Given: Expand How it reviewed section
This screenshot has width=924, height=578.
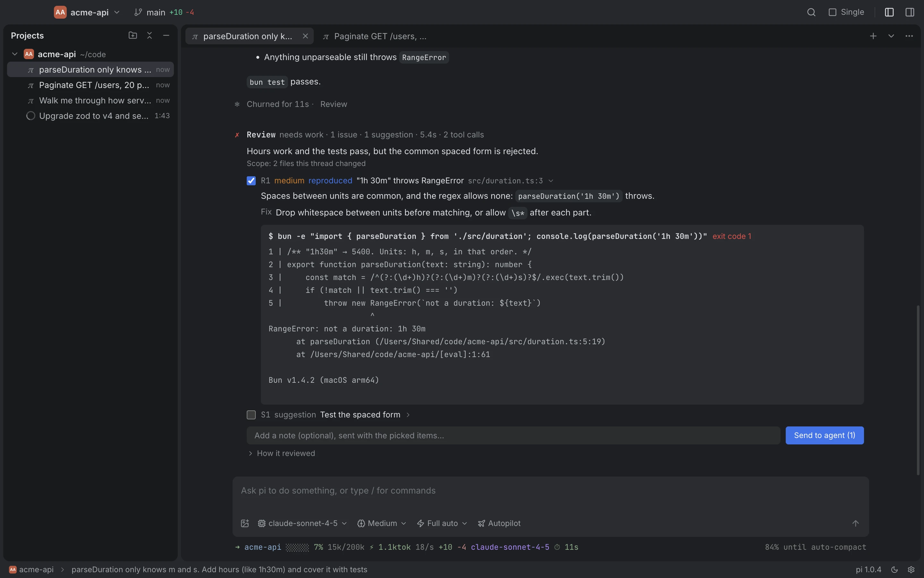Looking at the screenshot, I should click(282, 453).
